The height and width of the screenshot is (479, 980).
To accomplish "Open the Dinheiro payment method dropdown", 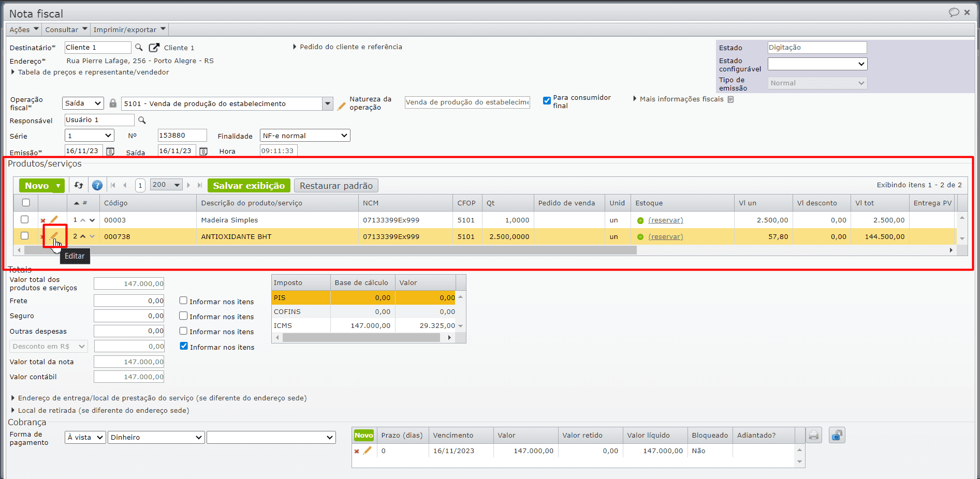I will [x=156, y=438].
